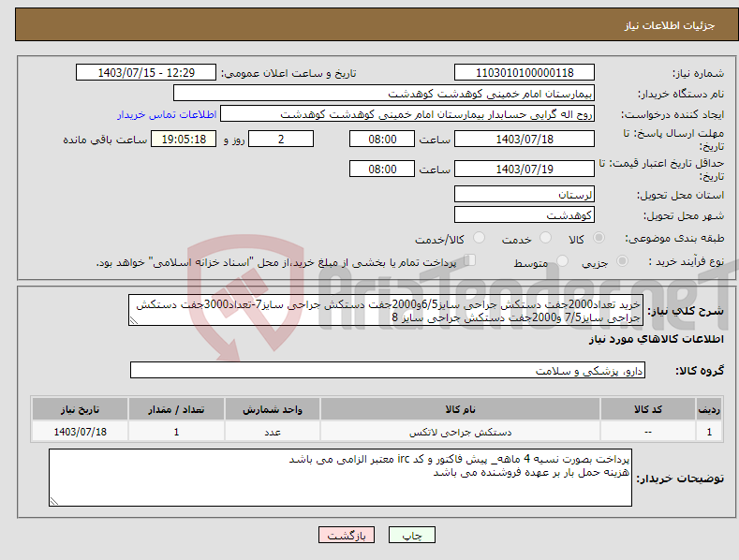Open the اطلاعات تماس خریدار link
The width and height of the screenshot is (739, 560).
(x=167, y=114)
